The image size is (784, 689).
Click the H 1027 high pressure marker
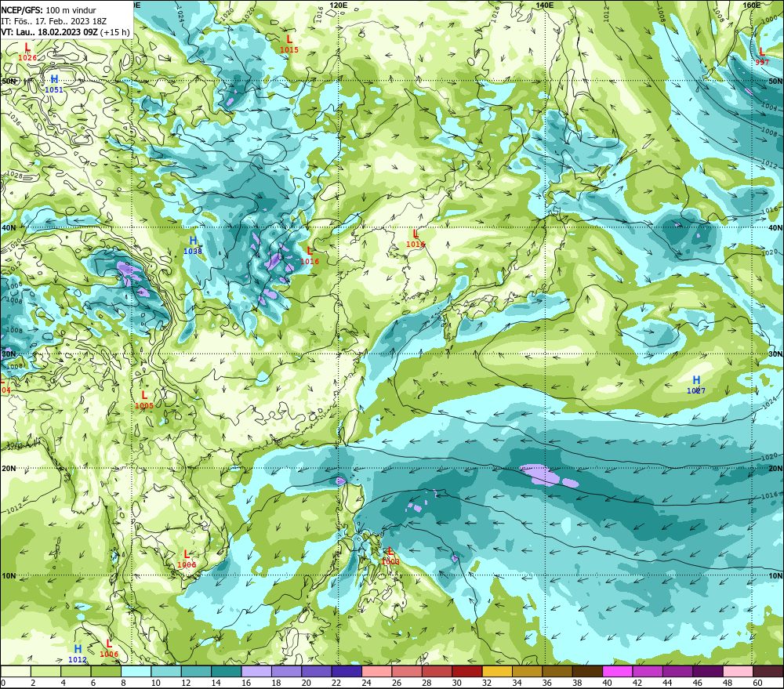(696, 385)
